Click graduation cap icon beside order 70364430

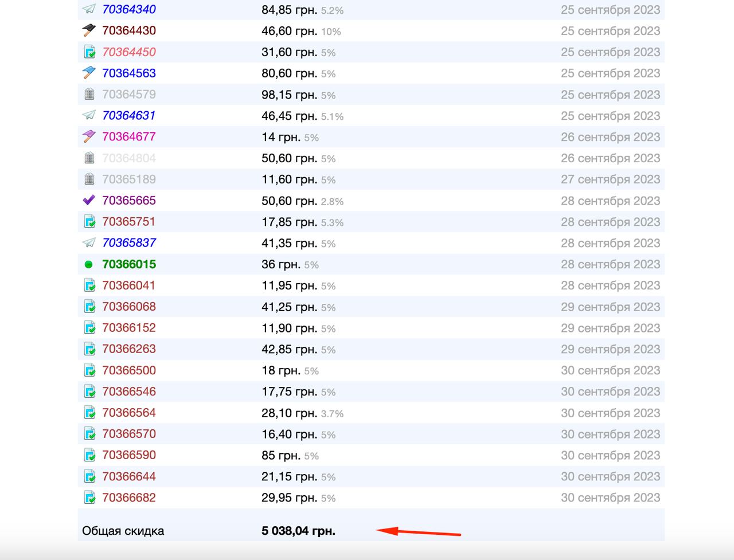(x=89, y=31)
